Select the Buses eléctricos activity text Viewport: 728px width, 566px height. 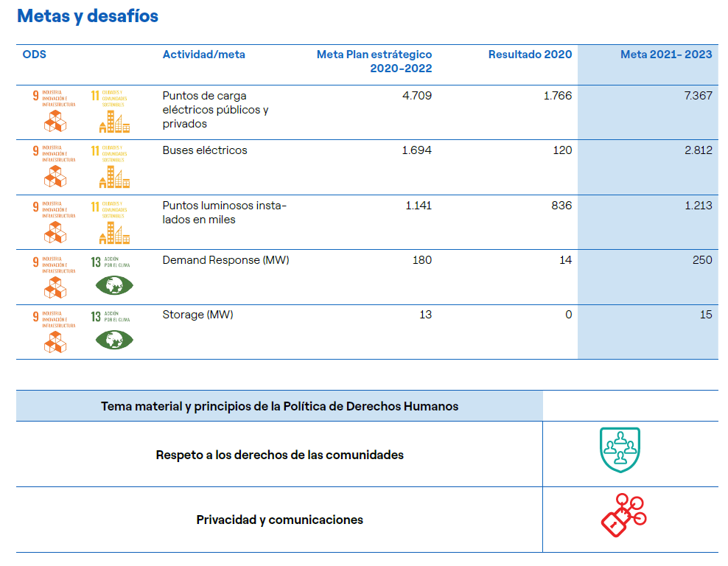tap(205, 150)
